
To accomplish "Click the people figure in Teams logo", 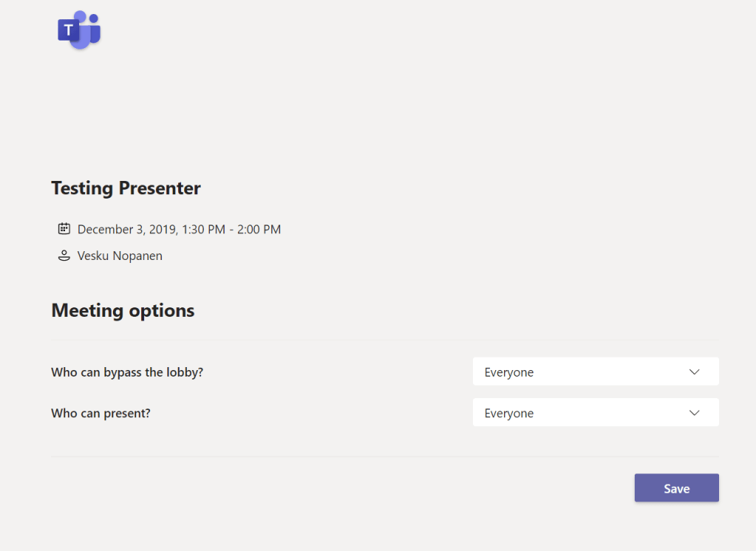I will click(x=89, y=30).
